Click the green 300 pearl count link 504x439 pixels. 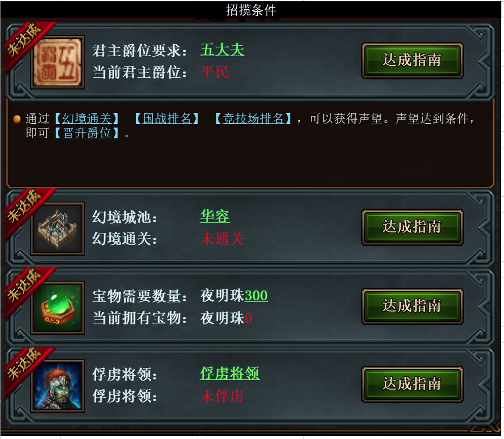click(256, 295)
